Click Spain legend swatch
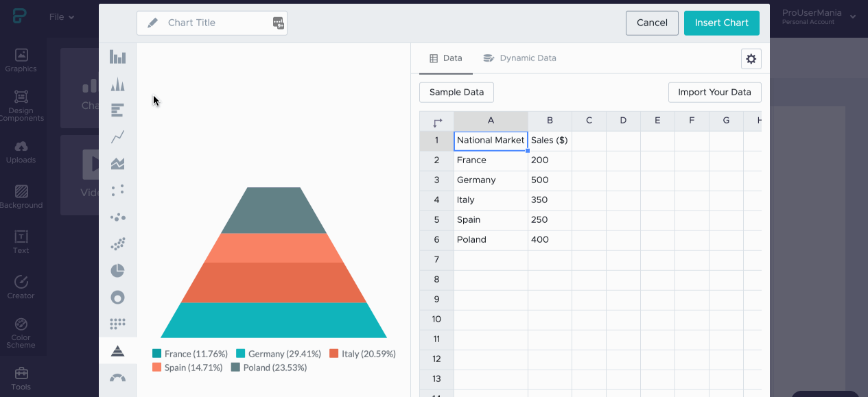This screenshot has height=397, width=868. (157, 368)
